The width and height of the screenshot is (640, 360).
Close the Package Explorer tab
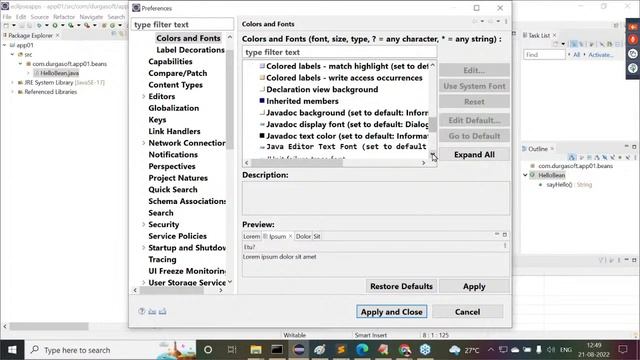coord(58,36)
